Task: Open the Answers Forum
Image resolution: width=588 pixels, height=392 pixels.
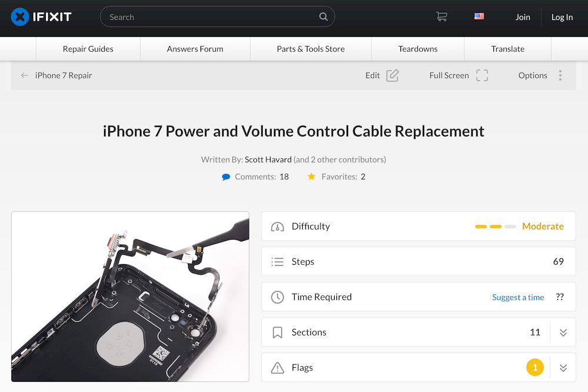Action: click(195, 49)
